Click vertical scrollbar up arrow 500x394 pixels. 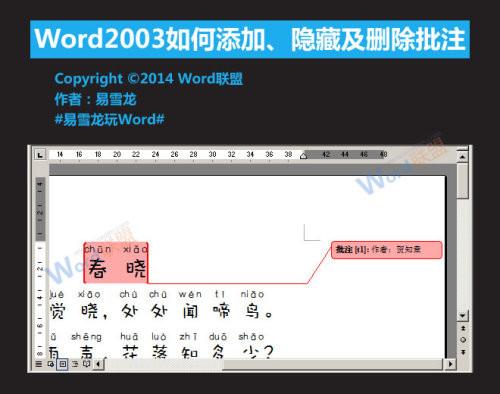coord(463,156)
